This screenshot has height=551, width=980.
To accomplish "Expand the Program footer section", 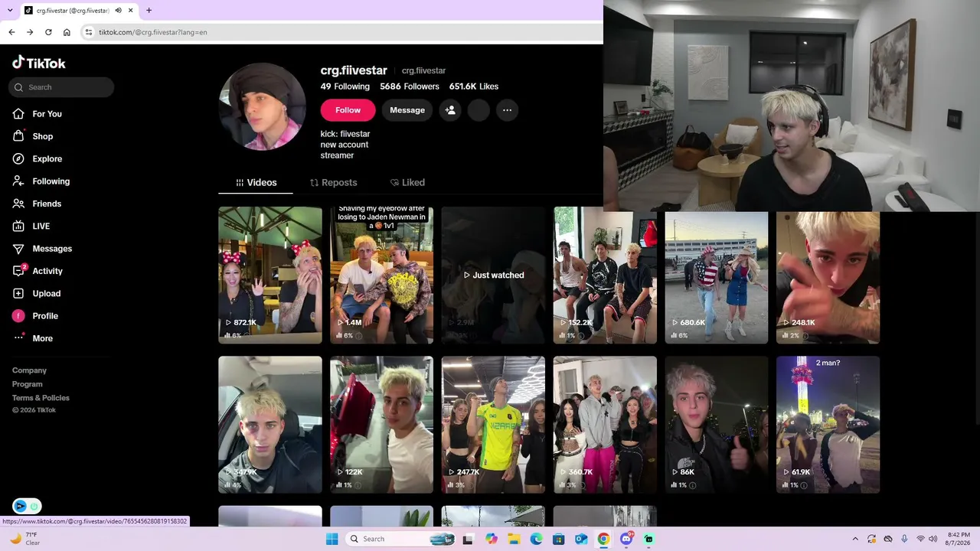I will tap(28, 384).
